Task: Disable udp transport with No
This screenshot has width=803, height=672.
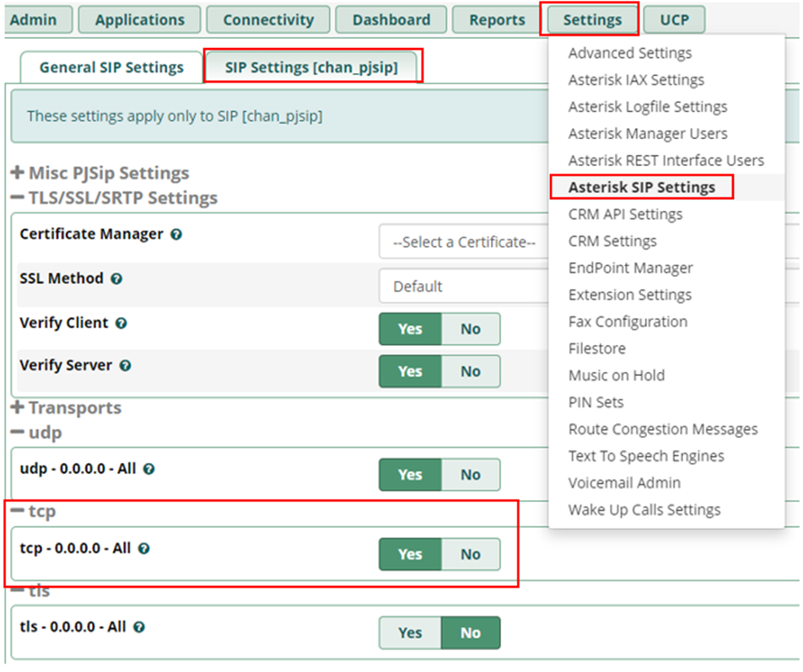Action: click(471, 475)
